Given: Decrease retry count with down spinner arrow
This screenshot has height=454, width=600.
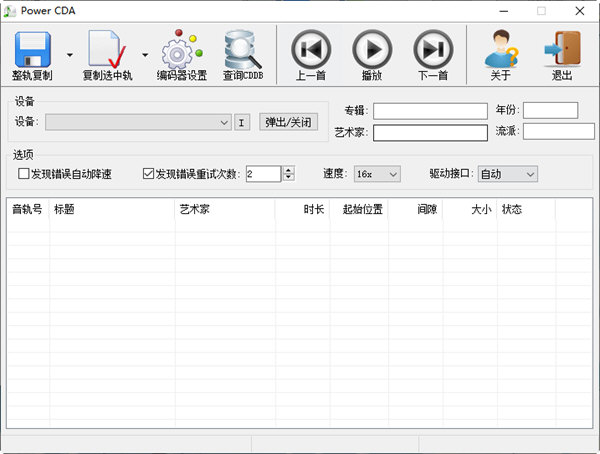Looking at the screenshot, I should [289, 178].
